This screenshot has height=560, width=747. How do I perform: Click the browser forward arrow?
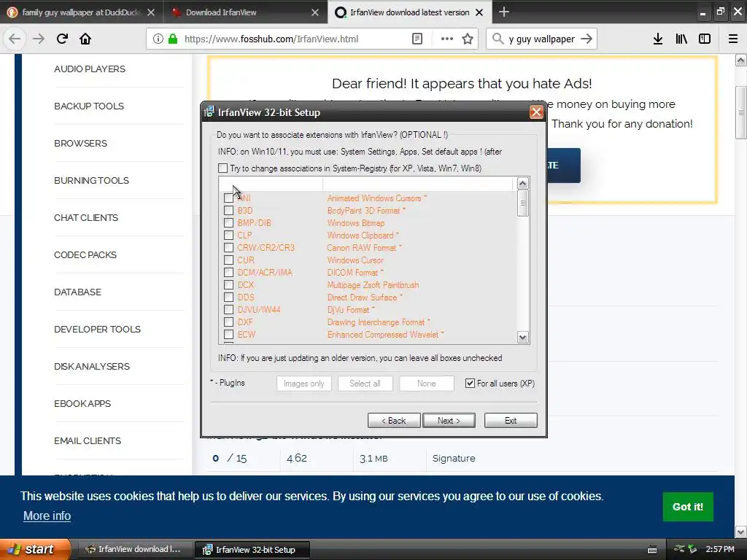[38, 39]
